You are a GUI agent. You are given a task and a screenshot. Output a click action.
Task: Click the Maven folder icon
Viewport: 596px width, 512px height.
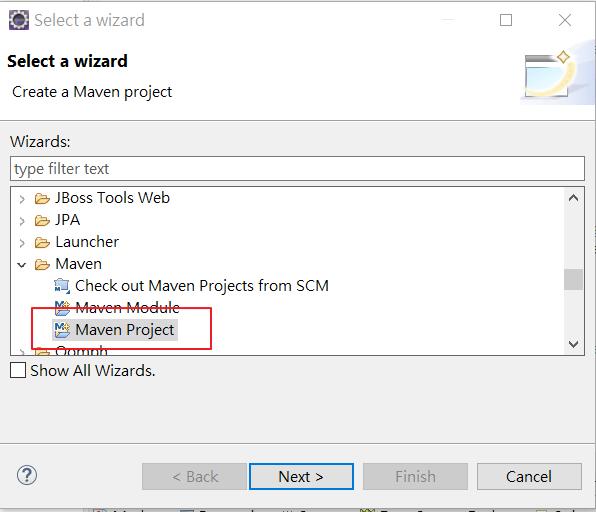pyautogui.click(x=42, y=264)
